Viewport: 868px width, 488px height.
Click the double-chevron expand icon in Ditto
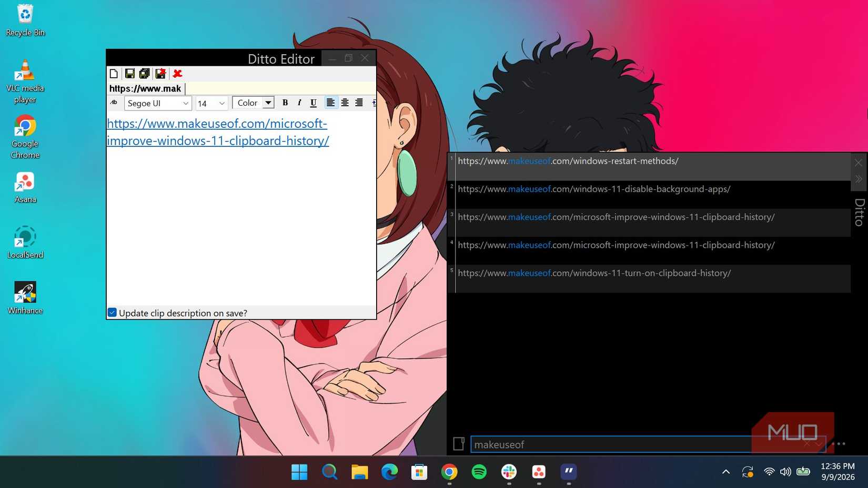859,179
